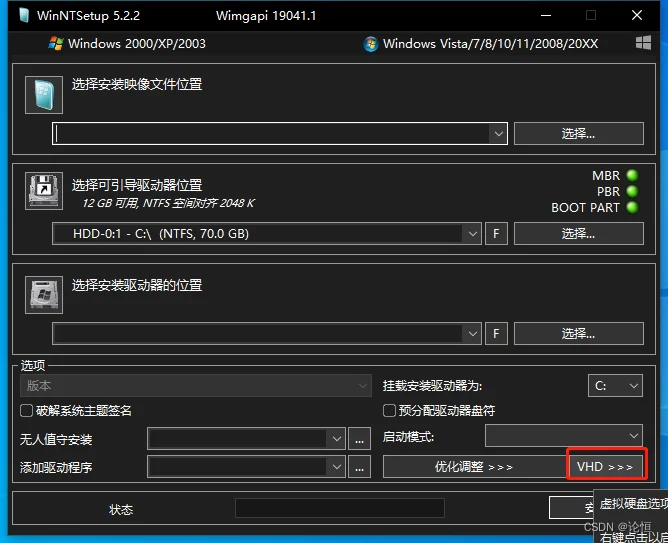Enable 破解系统主题签名 checkbox

click(x=26, y=411)
